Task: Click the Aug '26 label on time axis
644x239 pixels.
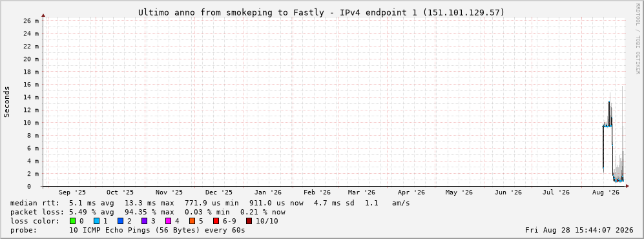Action: pos(607,192)
